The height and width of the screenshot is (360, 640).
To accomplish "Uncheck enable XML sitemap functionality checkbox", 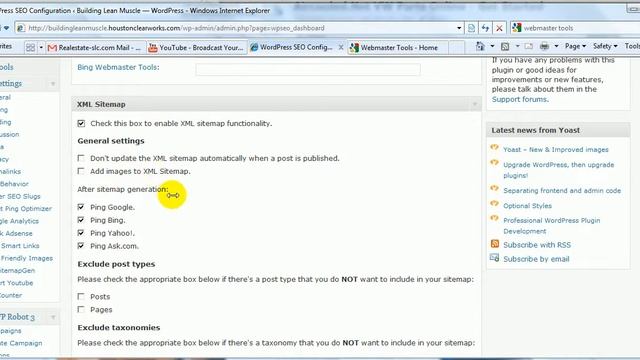I will 81,123.
